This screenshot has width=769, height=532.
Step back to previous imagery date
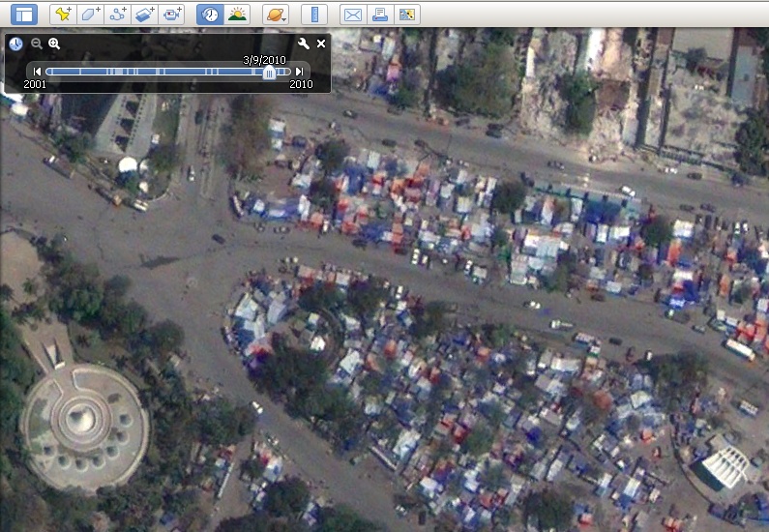37,72
